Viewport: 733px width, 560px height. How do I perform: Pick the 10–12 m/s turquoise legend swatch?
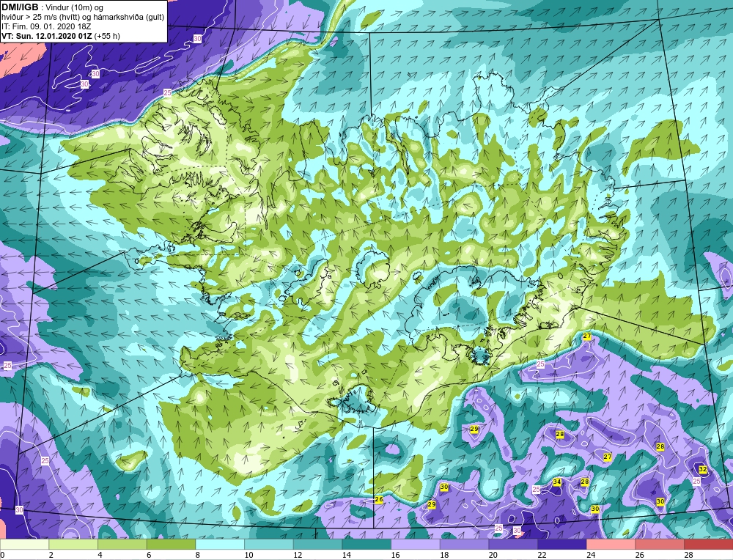269,545
